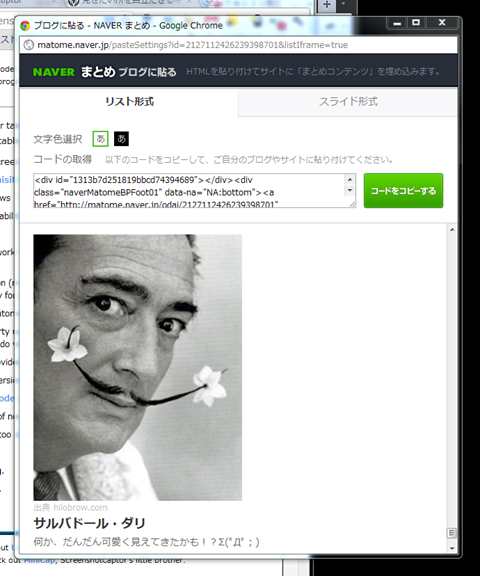The width and height of the screenshot is (480, 576).
Task: Click the textarea resize grip corner
Action: [x=353, y=204]
